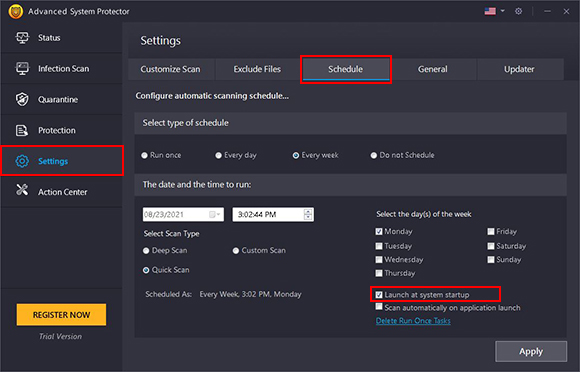Increase time with the up spinner arrow
Screen dimensions: 580x372
pyautogui.click(x=308, y=212)
